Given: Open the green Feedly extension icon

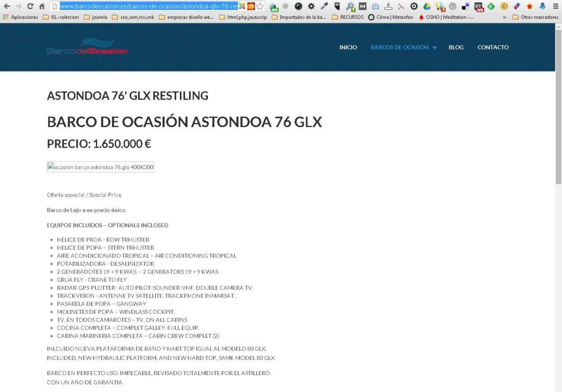Looking at the screenshot, I should pos(491,6).
